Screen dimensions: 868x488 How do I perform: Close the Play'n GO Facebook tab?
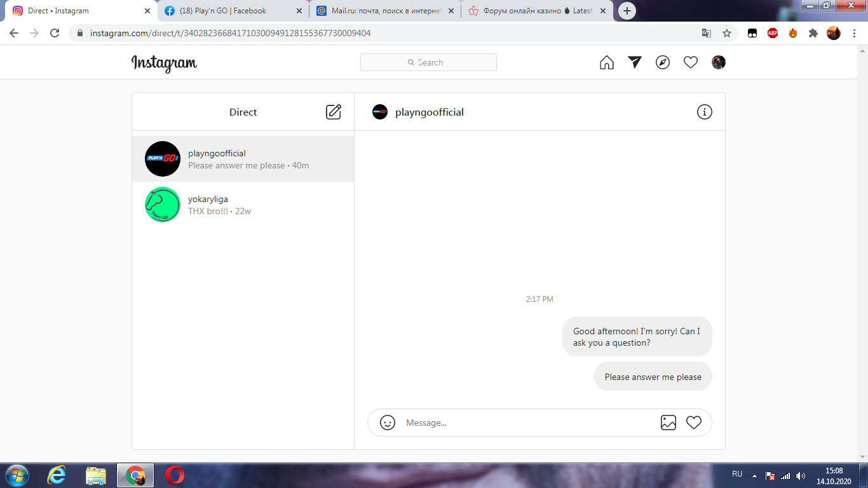pos(299,11)
